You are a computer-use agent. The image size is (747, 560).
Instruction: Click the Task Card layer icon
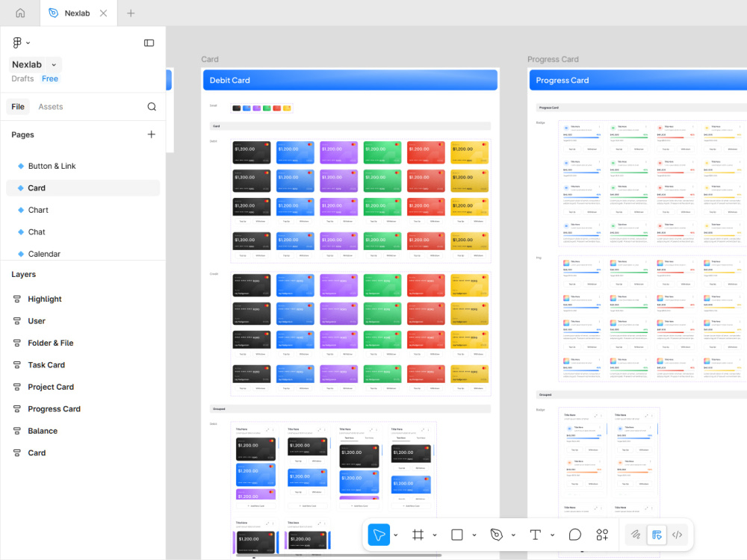[16, 365]
